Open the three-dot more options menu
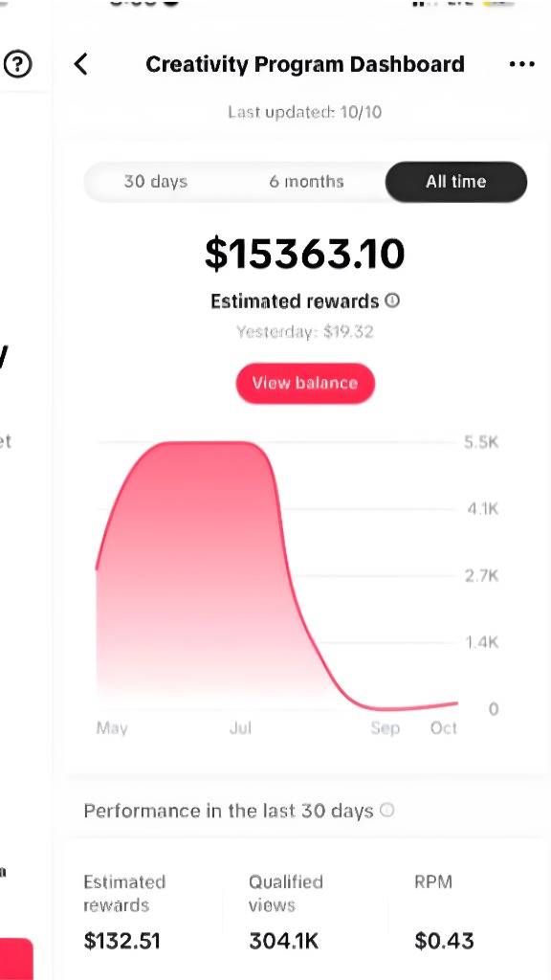Screen dimensions: 551x980 click(x=521, y=64)
